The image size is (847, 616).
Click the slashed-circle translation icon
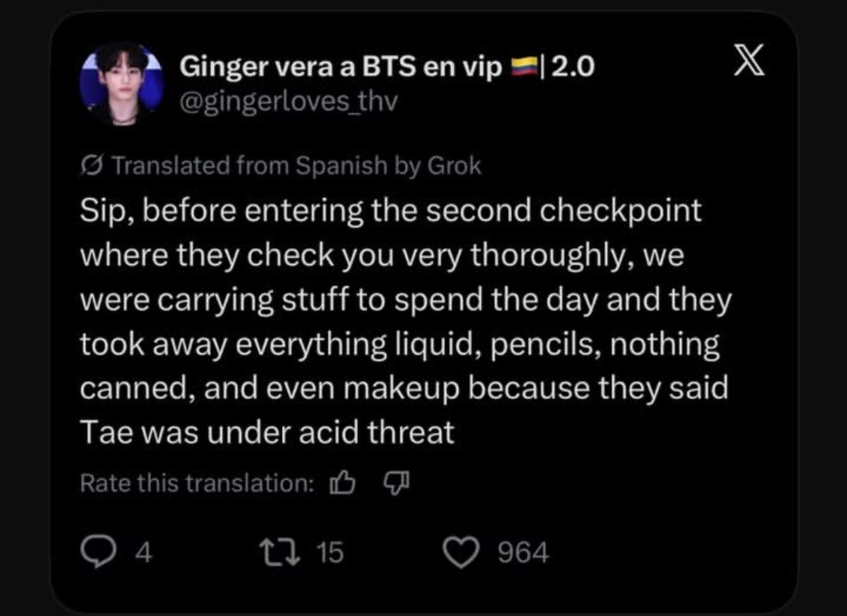click(92, 165)
